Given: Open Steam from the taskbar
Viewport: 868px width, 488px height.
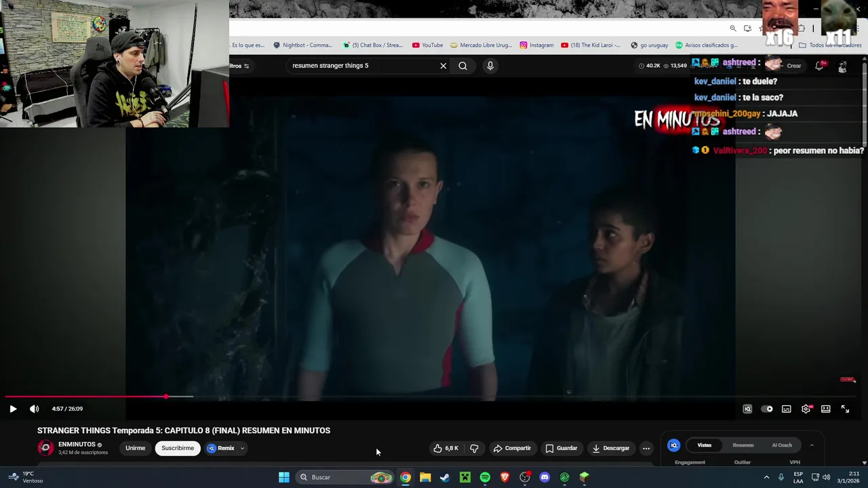Looking at the screenshot, I should tap(445, 477).
